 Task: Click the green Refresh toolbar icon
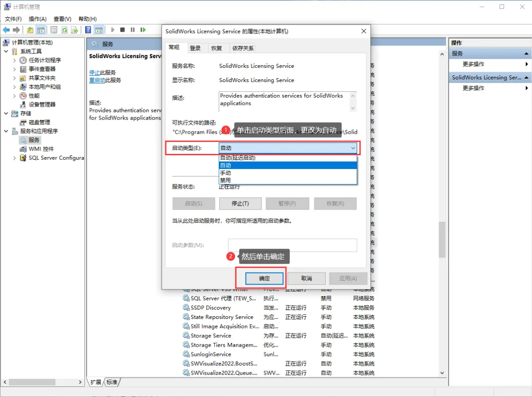[64, 30]
